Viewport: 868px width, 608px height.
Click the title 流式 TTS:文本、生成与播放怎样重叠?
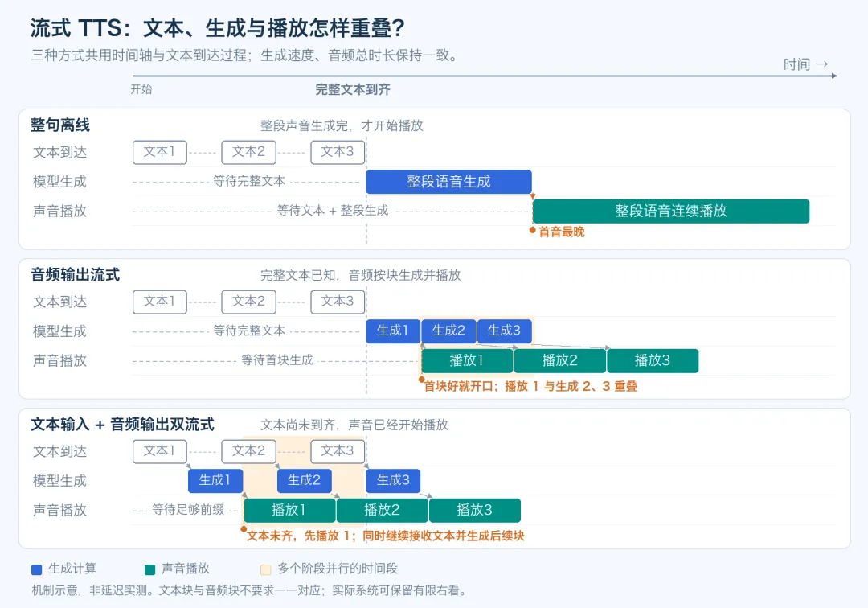pos(217,28)
